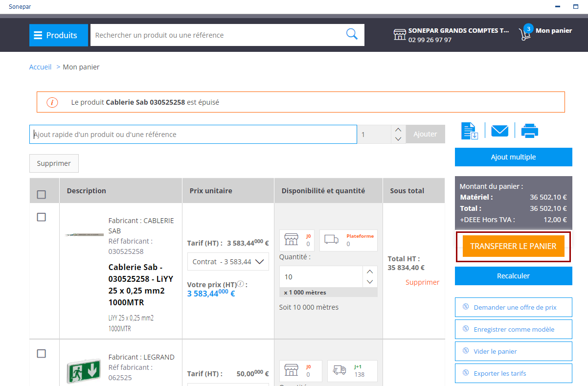Viewport: 588px width, 386px height.
Task: Click the cart badge showing 3
Action: [x=528, y=29]
